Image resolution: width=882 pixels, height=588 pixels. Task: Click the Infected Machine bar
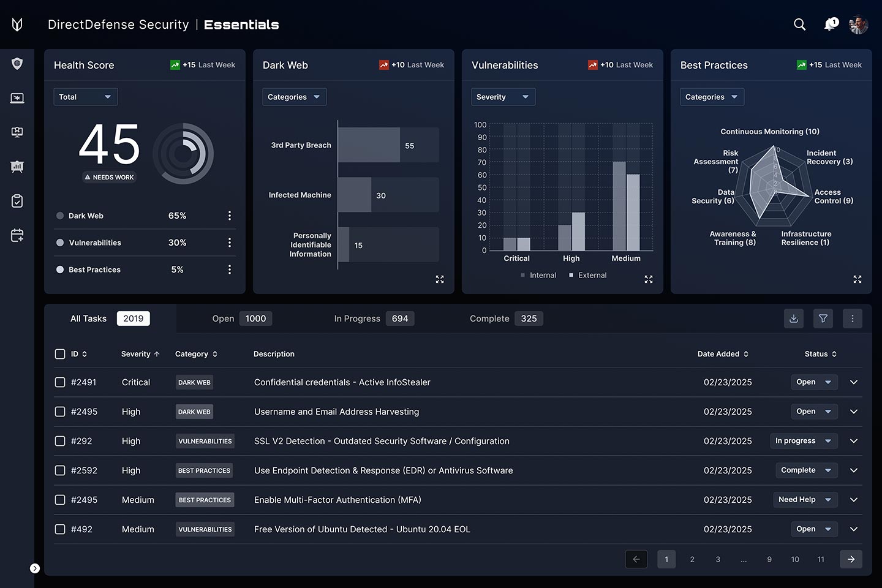[355, 195]
